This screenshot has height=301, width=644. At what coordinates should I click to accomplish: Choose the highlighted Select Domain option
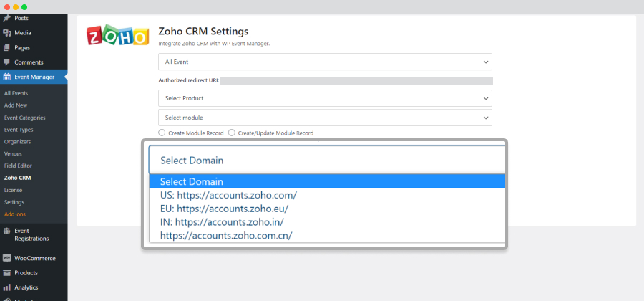click(x=327, y=181)
